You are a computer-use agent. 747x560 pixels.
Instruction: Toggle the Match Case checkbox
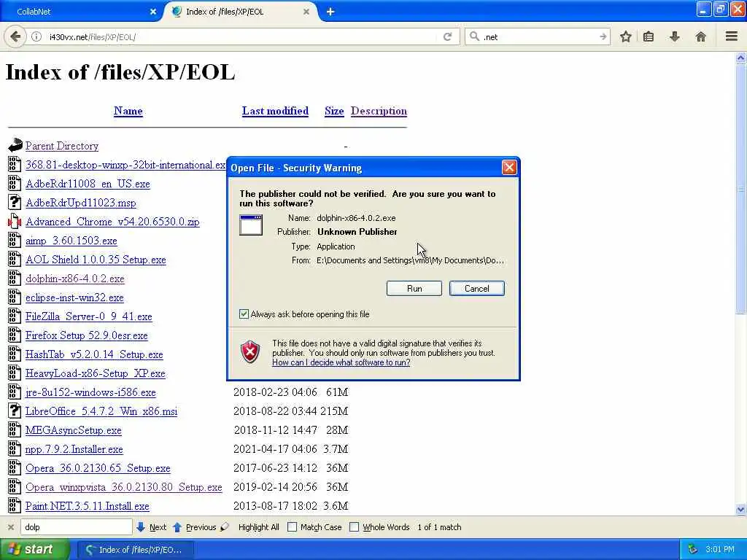coord(293,527)
